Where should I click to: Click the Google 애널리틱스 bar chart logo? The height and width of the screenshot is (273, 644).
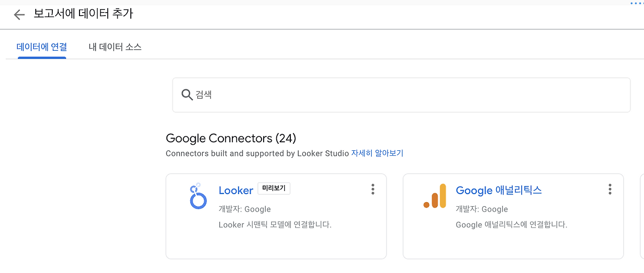435,196
